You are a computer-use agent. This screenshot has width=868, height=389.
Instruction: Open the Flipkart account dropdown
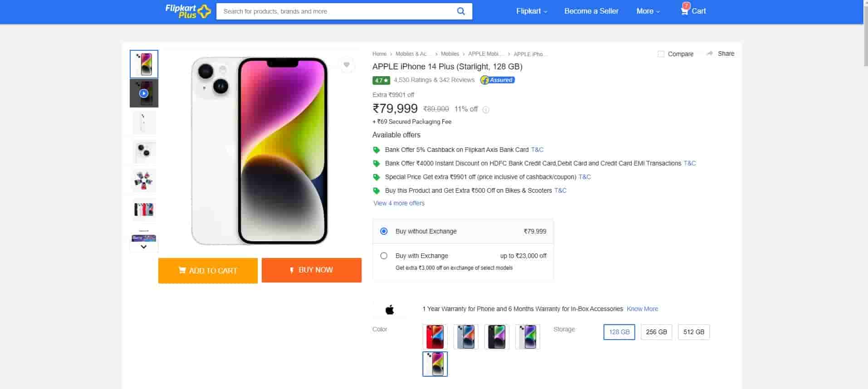[531, 11]
